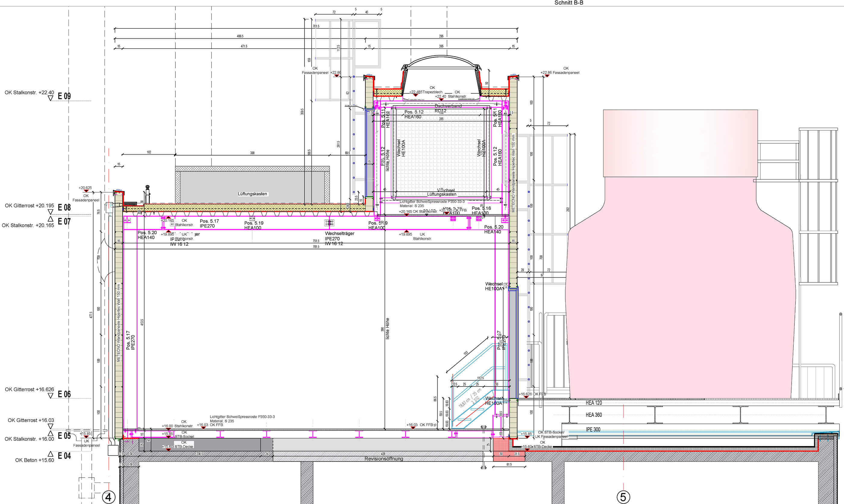The height and width of the screenshot is (504, 844).
Task: Click the "428" dimension value
Action: click(x=383, y=454)
